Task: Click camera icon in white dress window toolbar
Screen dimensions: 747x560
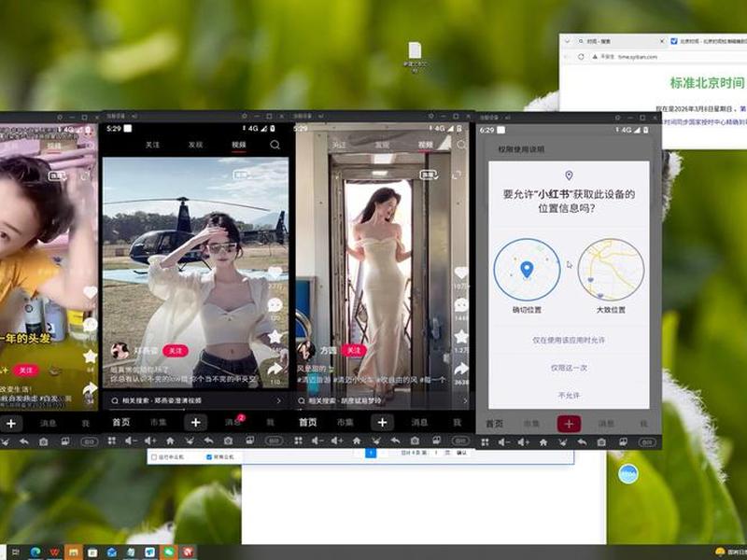Action: pos(415,441)
